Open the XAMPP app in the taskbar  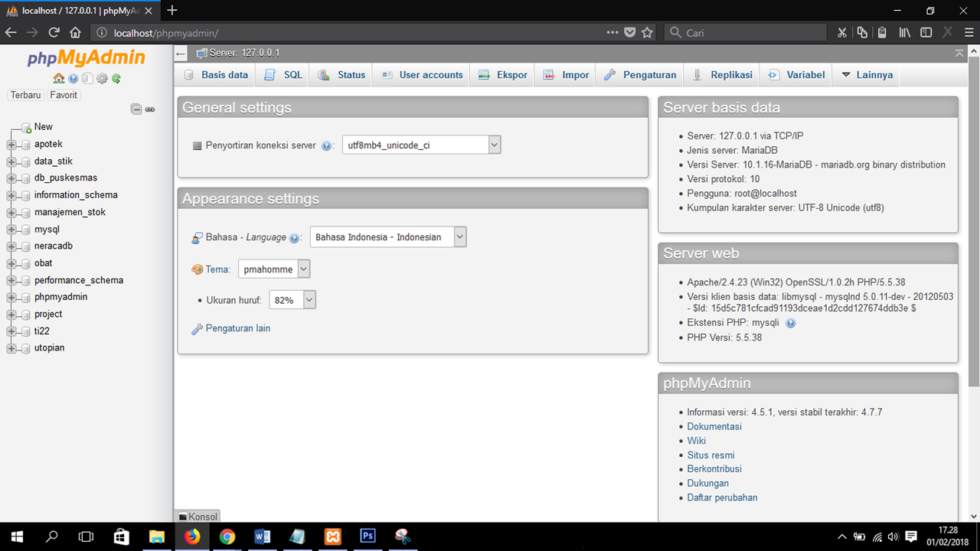click(333, 536)
